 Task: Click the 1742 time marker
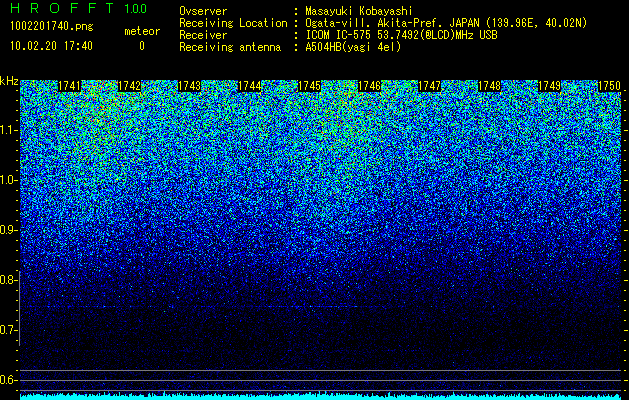tap(129, 86)
